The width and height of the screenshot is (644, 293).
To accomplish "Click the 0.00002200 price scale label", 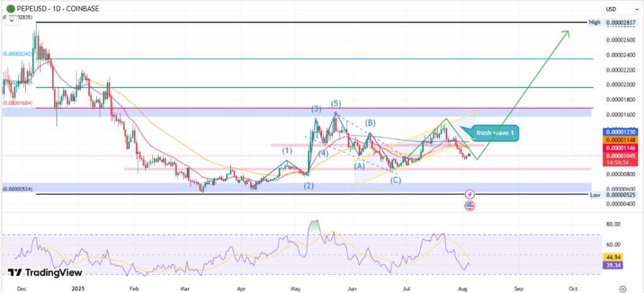I will (x=621, y=70).
